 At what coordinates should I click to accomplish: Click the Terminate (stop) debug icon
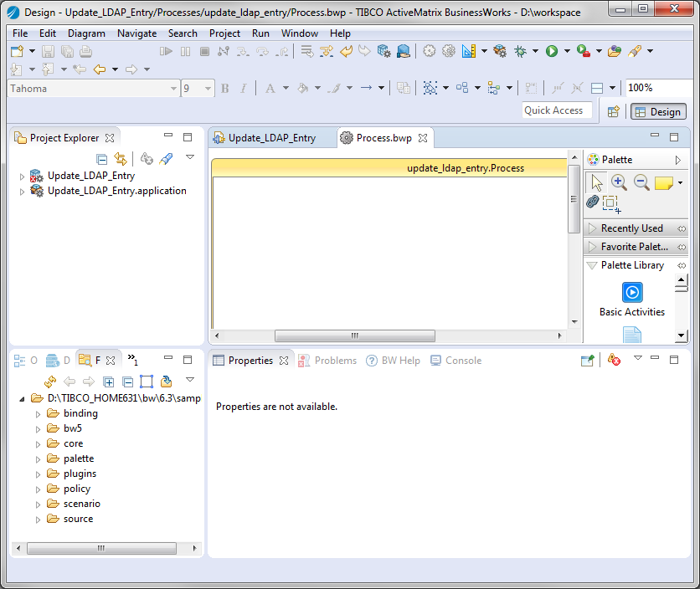click(204, 51)
